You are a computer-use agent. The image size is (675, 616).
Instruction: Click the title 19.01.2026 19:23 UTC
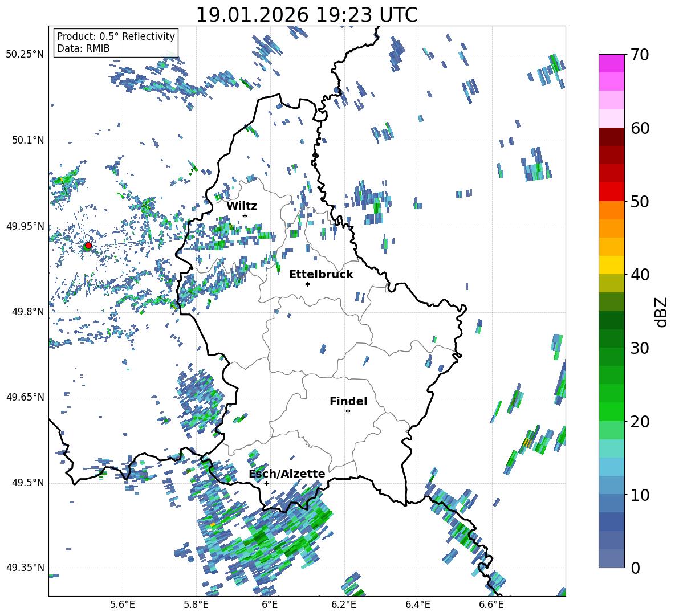click(307, 15)
